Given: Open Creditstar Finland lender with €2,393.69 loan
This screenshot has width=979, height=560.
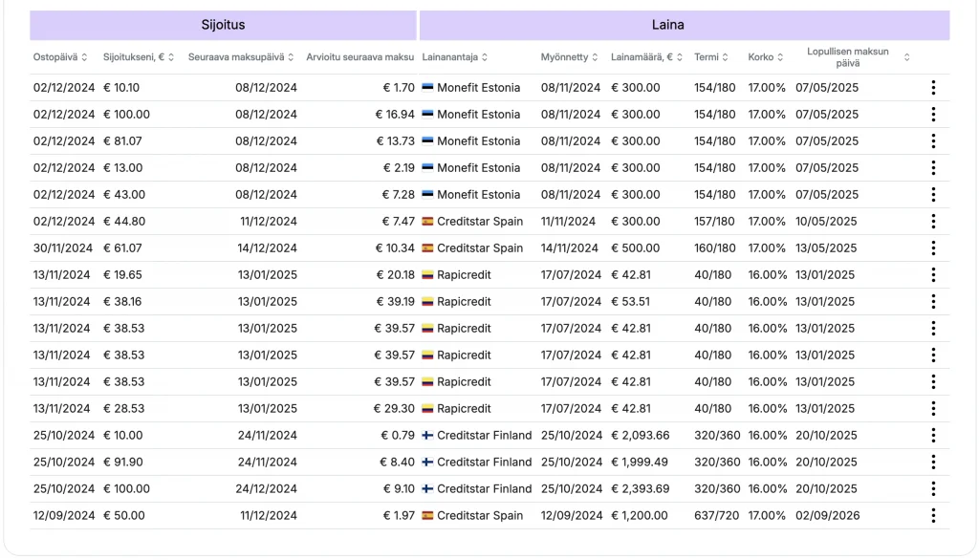Looking at the screenshot, I should point(484,489).
